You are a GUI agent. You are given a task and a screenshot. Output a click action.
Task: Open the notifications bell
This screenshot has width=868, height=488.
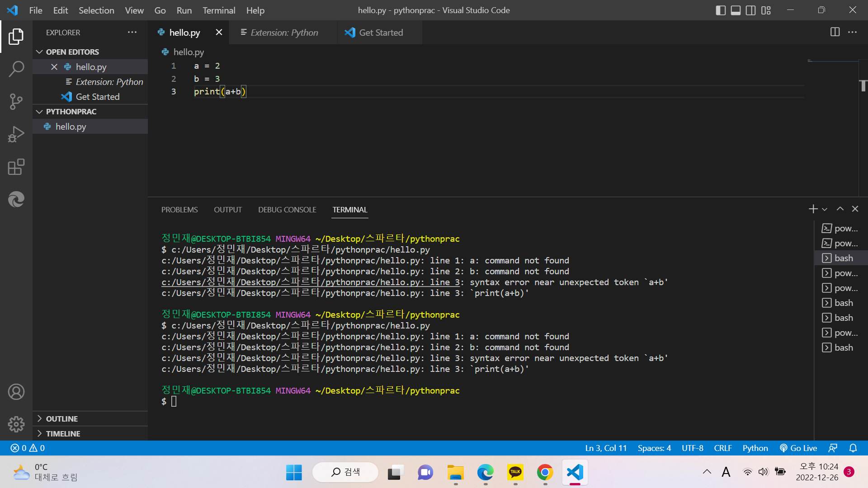(x=853, y=448)
